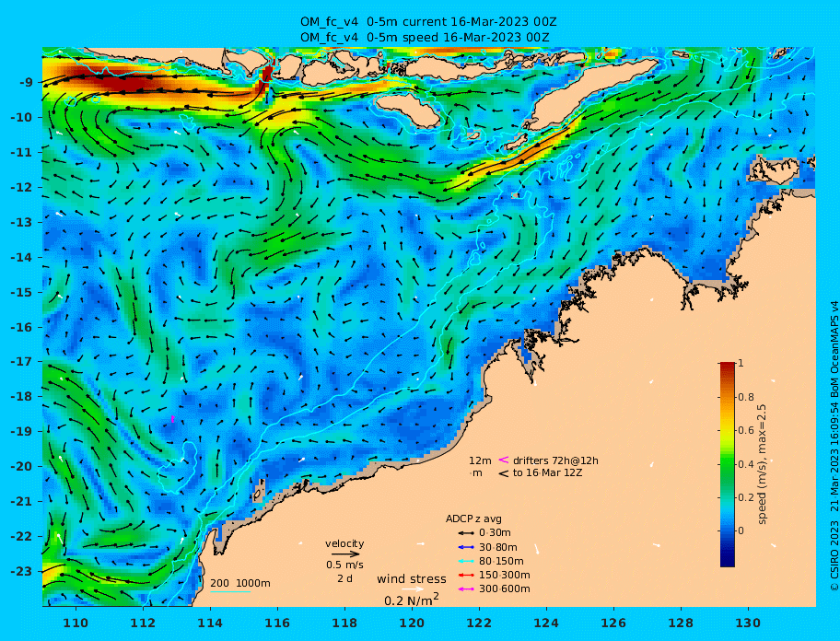840x641 pixels.
Task: Click the magenta drifters legend marker
Action: [x=504, y=460]
